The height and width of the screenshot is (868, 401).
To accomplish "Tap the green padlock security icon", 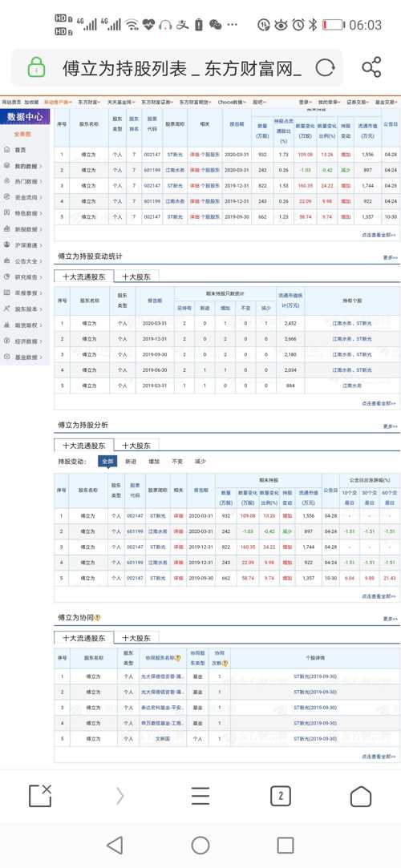I will (x=37, y=67).
